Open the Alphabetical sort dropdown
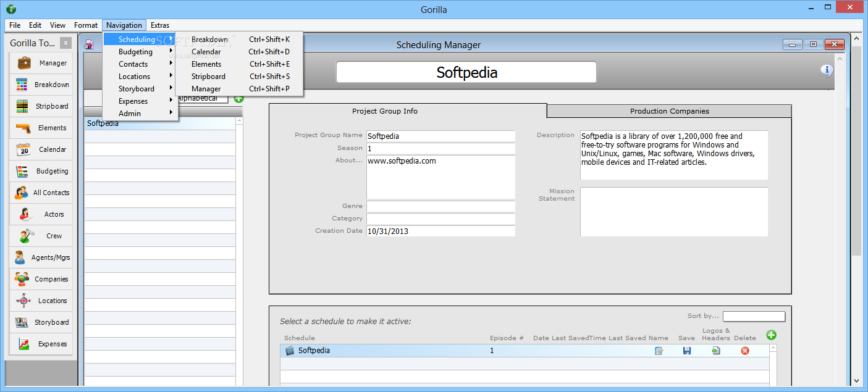The height and width of the screenshot is (392, 868). coord(203,98)
